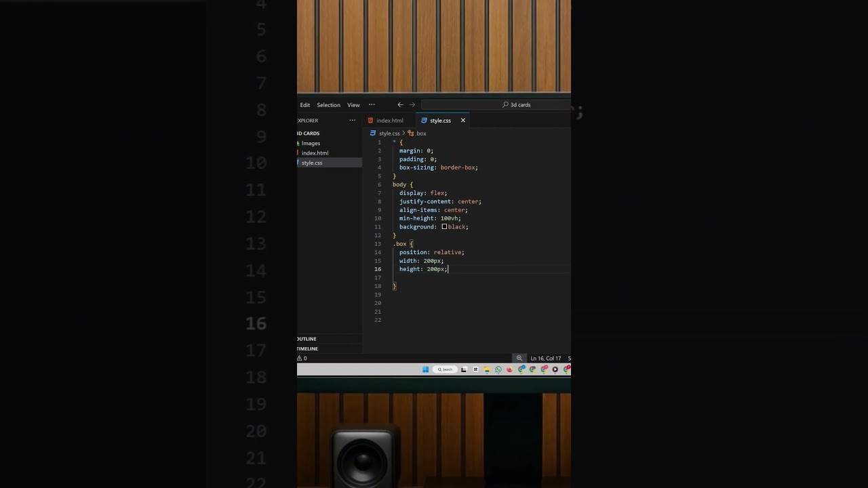Click the warnings count in status bar
This screenshot has width=868, height=488.
click(302, 358)
